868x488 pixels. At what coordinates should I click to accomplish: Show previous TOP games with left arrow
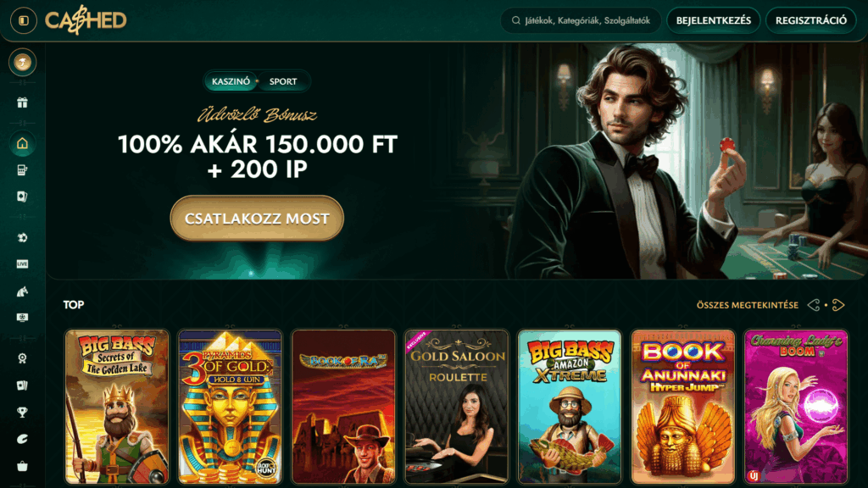pos(813,305)
